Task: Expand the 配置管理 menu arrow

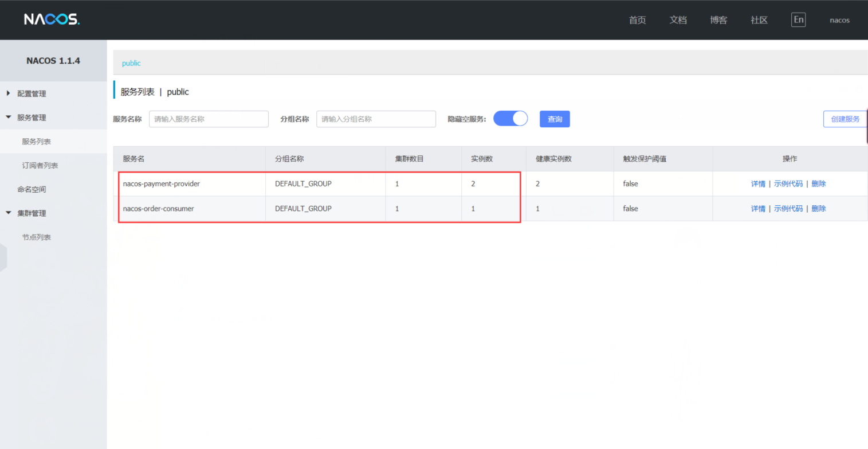Action: tap(8, 93)
